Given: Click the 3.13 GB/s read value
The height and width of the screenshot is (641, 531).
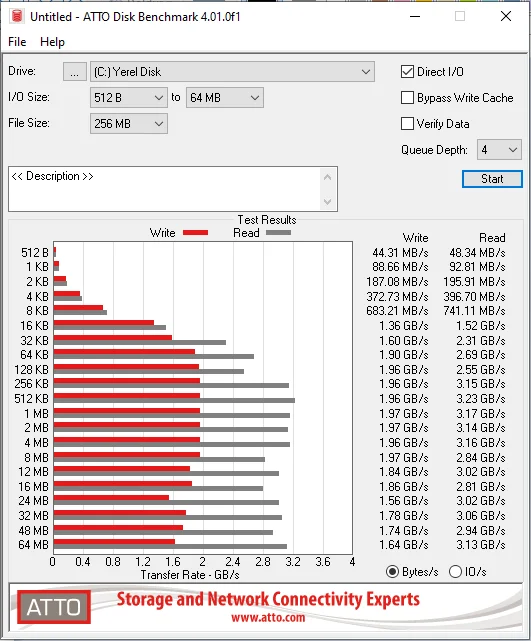Looking at the screenshot, I should (481, 545).
